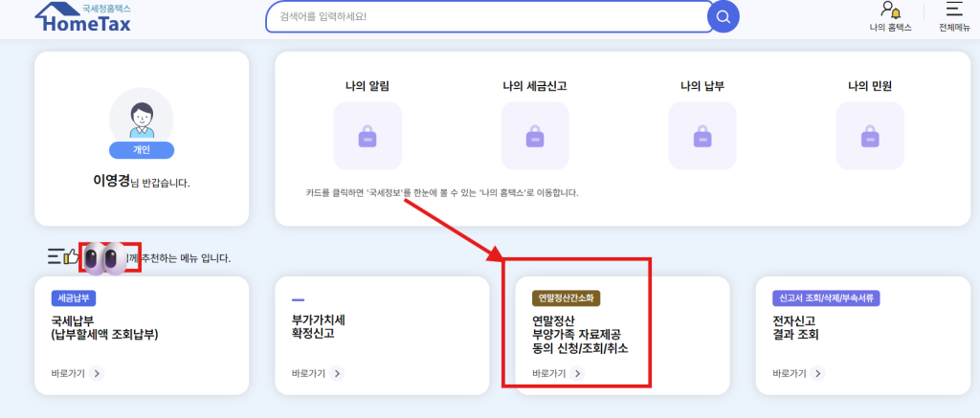Click 바로가기 arrow on 국세납부 card
Viewport: 980px width, 418px height.
97,373
